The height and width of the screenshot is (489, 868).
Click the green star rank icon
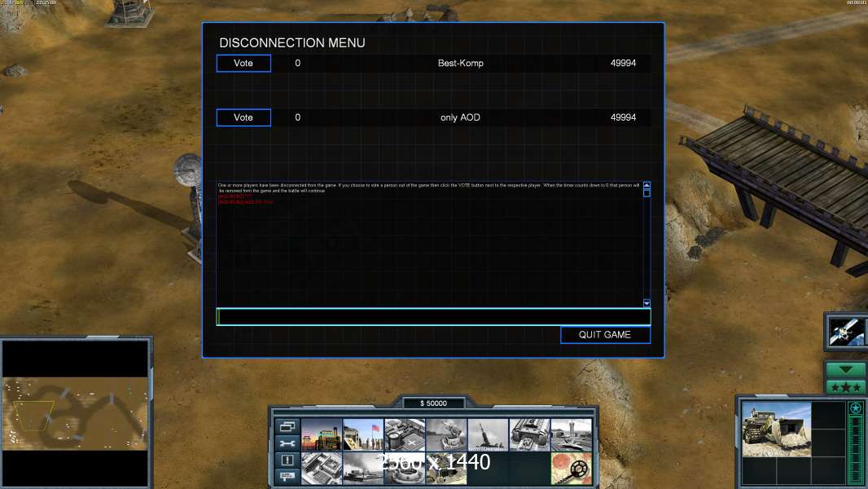pyautogui.click(x=856, y=408)
